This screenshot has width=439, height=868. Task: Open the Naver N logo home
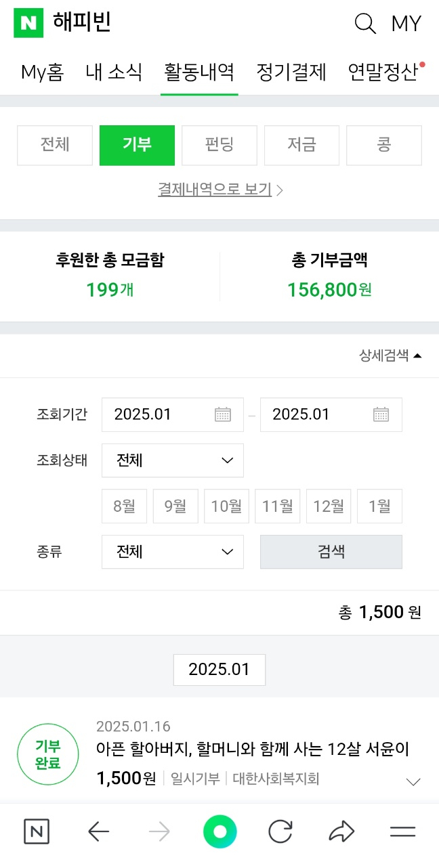(28, 23)
